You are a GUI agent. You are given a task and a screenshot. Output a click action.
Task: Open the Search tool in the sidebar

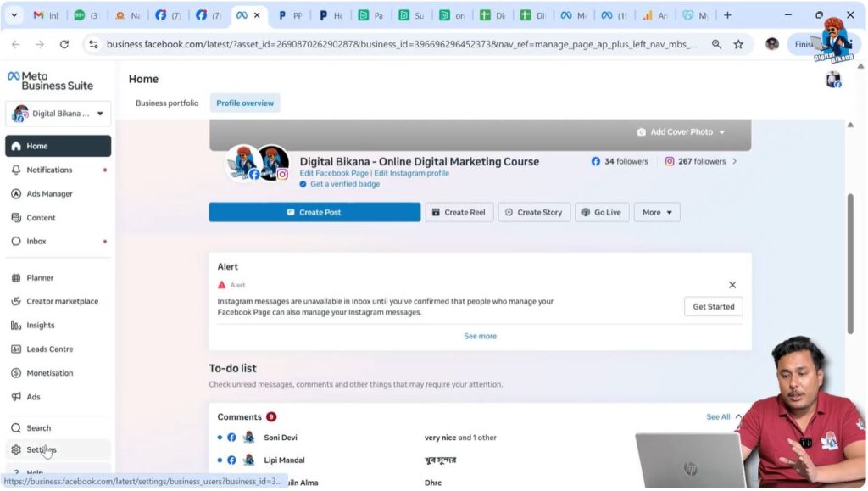tap(37, 427)
